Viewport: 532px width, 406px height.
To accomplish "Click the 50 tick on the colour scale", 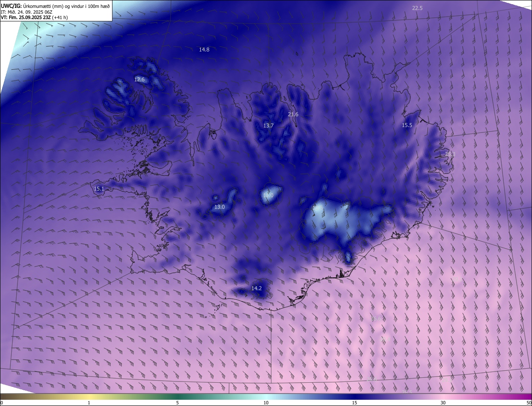I will 529,403.
